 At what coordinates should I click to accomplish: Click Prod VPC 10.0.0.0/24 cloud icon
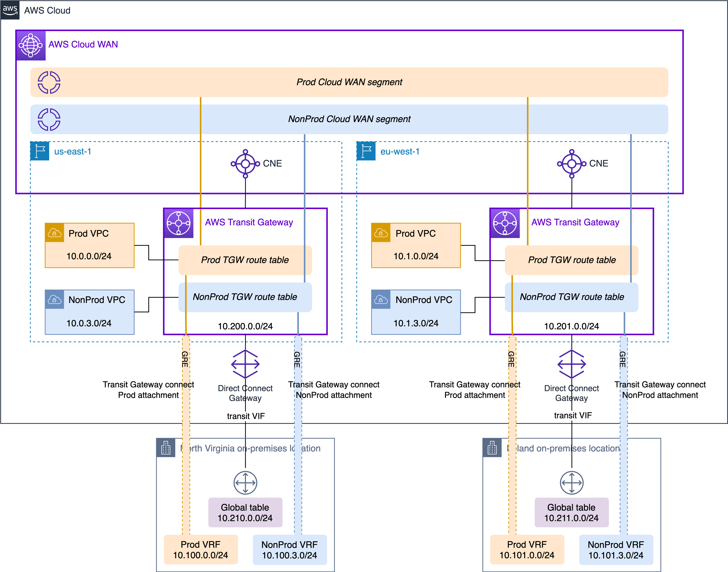pyautogui.click(x=55, y=233)
